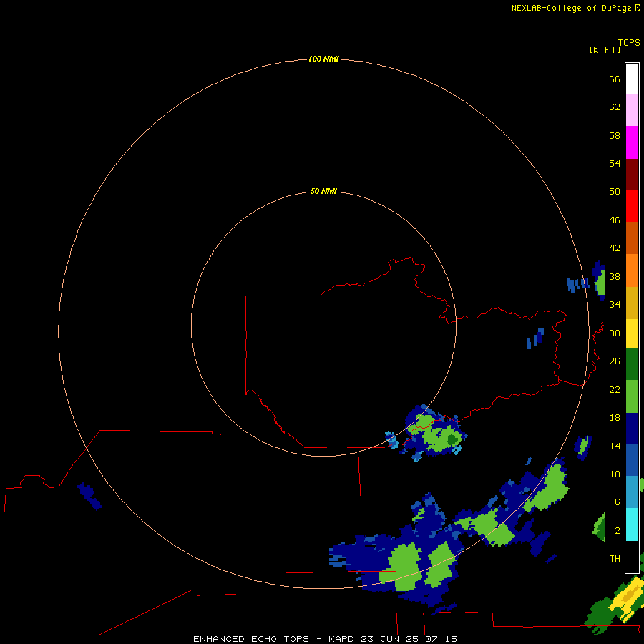Click the 2 legend value
Viewport: 644px width, 644px height.
[x=617, y=531]
